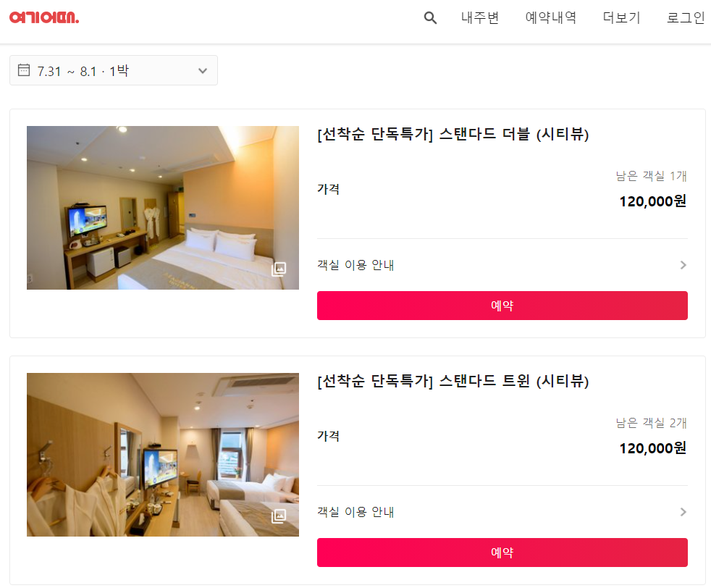Click the 스탠다드 트윈 (시티뷰) room title
This screenshot has height=588, width=711.
[453, 381]
